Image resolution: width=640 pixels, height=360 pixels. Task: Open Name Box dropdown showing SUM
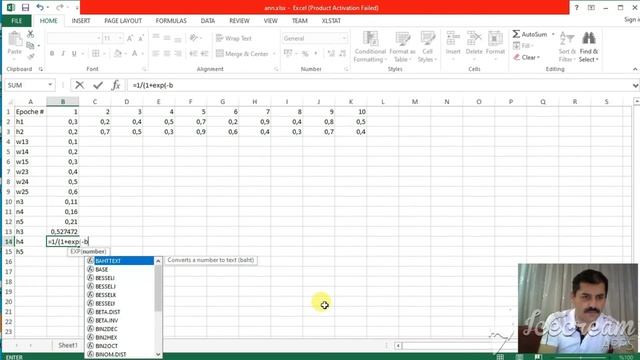click(x=50, y=85)
